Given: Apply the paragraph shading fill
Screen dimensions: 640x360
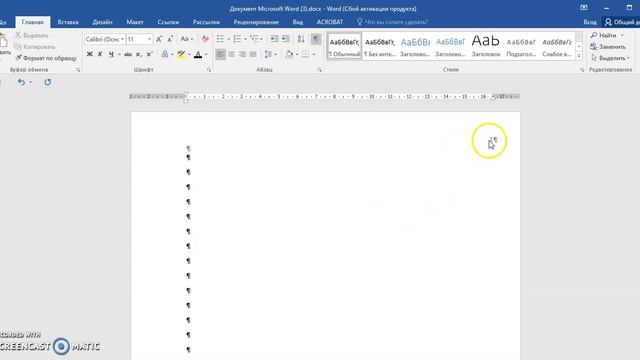Looking at the screenshot, I should point(289,54).
